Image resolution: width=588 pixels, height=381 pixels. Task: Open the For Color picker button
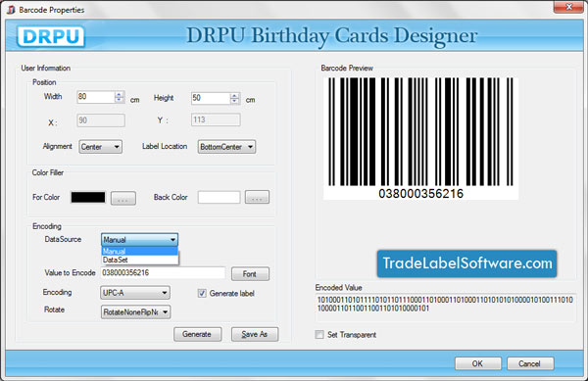click(x=123, y=198)
